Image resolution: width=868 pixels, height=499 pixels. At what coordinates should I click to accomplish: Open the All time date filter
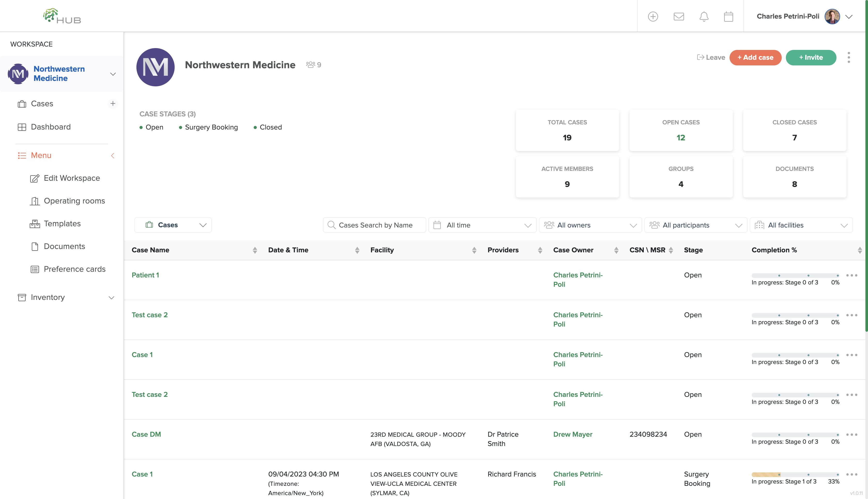(x=482, y=225)
